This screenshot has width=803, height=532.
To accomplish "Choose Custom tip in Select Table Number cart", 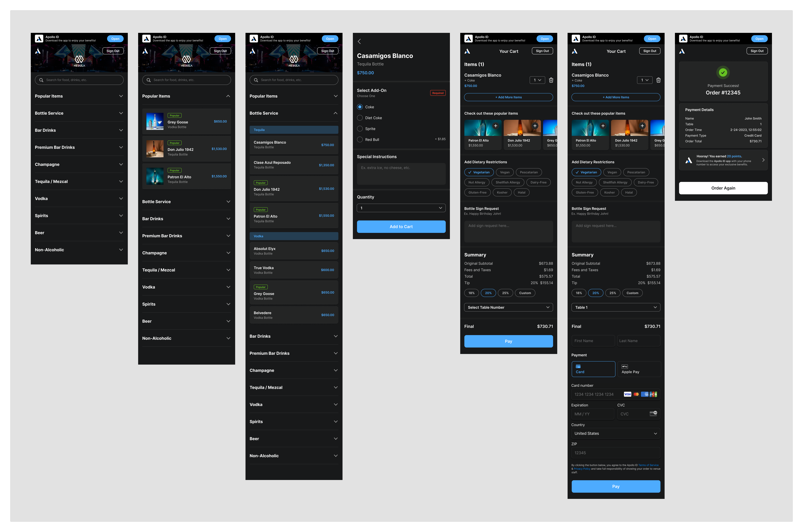I will coord(525,293).
